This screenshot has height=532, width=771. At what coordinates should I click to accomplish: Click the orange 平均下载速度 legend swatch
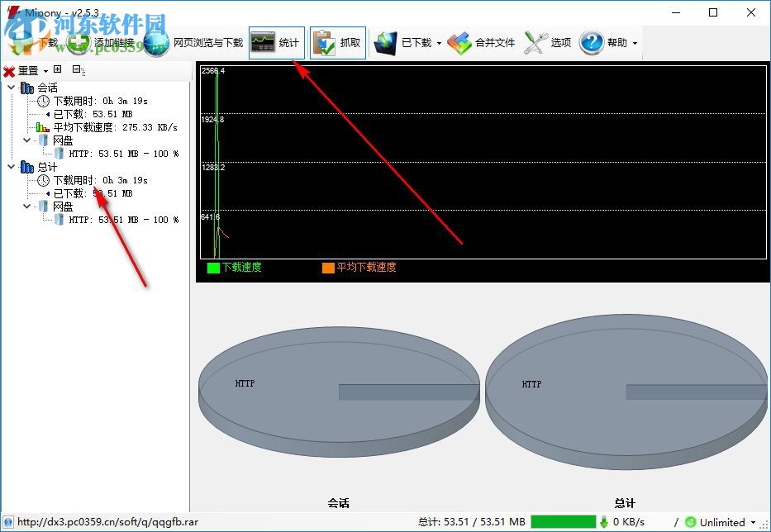click(328, 268)
